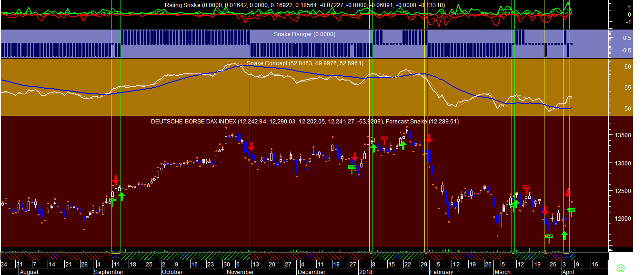Click the green exit flag in late December

[x=352, y=168]
